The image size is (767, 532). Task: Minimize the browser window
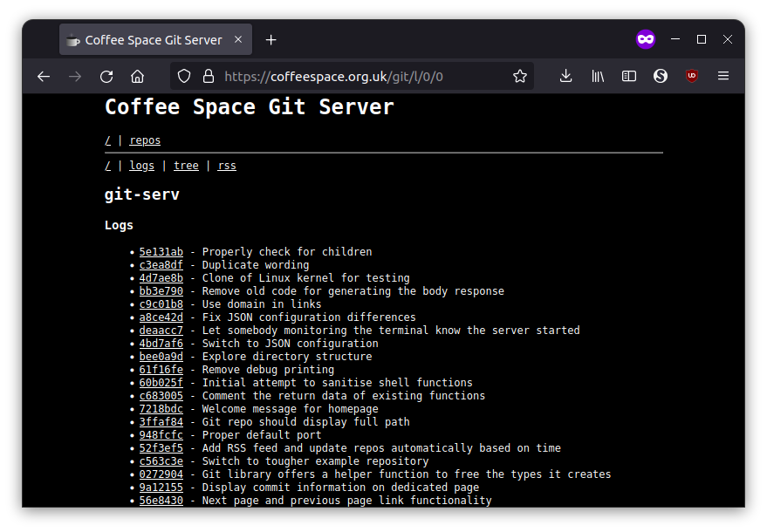675,39
